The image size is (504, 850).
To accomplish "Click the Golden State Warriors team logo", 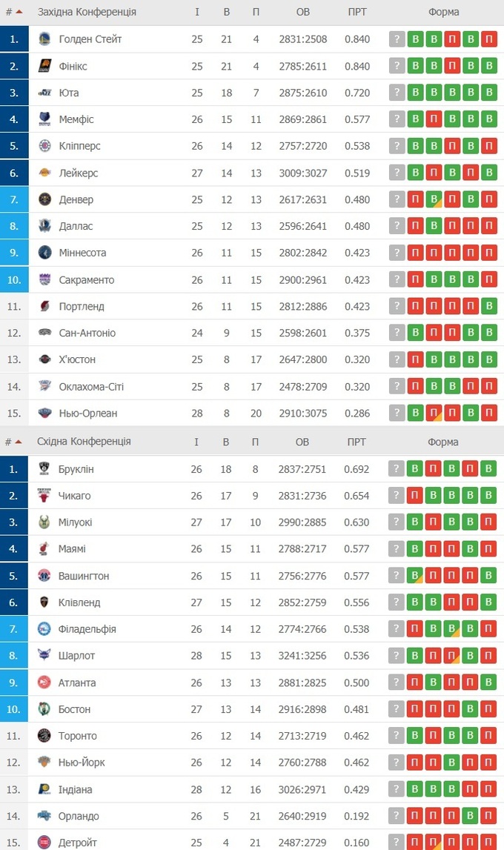I will point(44,39).
